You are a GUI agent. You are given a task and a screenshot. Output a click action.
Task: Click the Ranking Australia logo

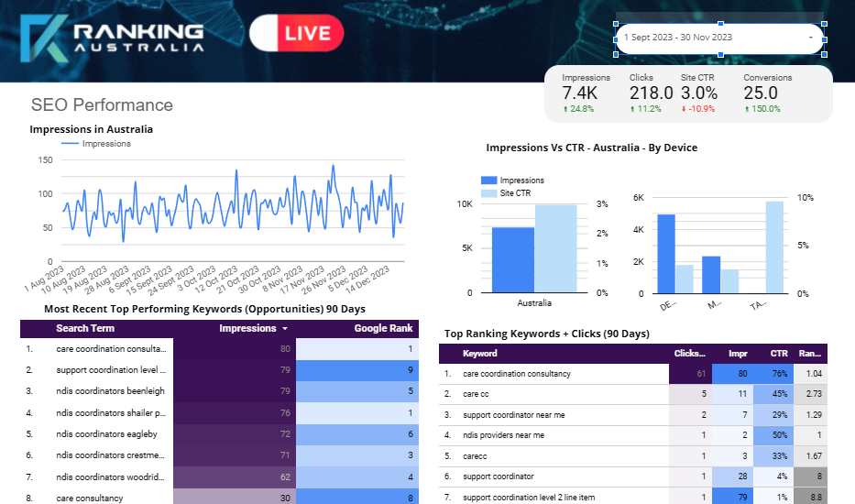[x=112, y=38]
